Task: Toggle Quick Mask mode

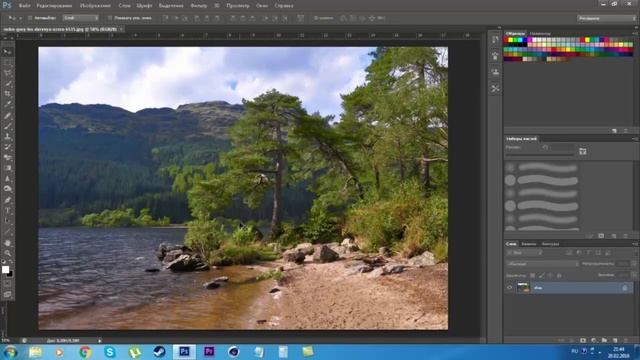Action: click(x=7, y=284)
